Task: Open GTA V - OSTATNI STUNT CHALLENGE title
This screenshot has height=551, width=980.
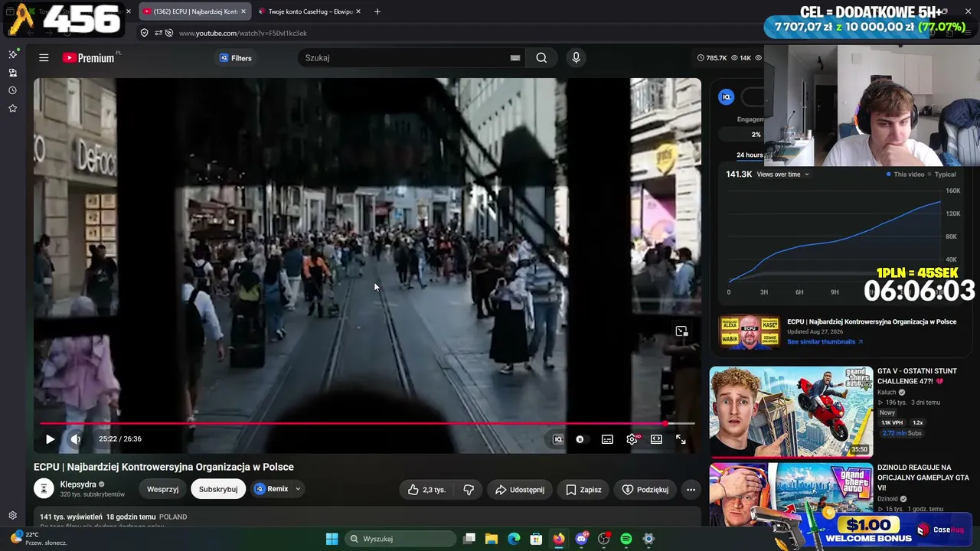Action: coord(917,376)
